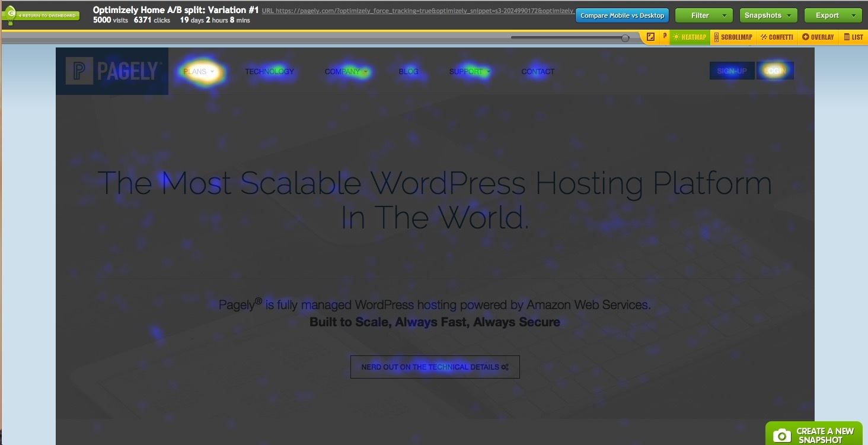Click the '6371 clicks' statistic
This screenshot has height=445, width=868.
pyautogui.click(x=152, y=20)
